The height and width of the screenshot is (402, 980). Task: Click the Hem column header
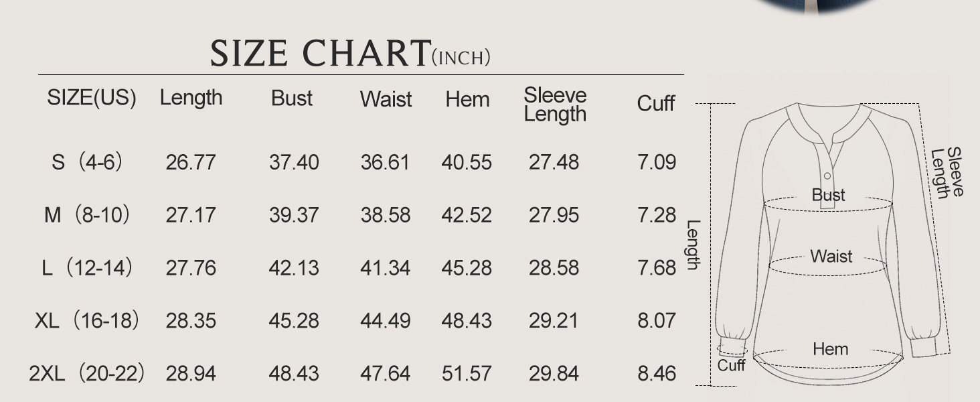point(467,99)
